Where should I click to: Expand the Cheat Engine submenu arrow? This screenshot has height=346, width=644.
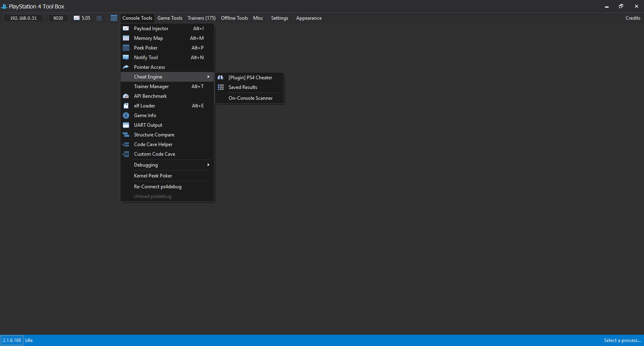(x=208, y=77)
